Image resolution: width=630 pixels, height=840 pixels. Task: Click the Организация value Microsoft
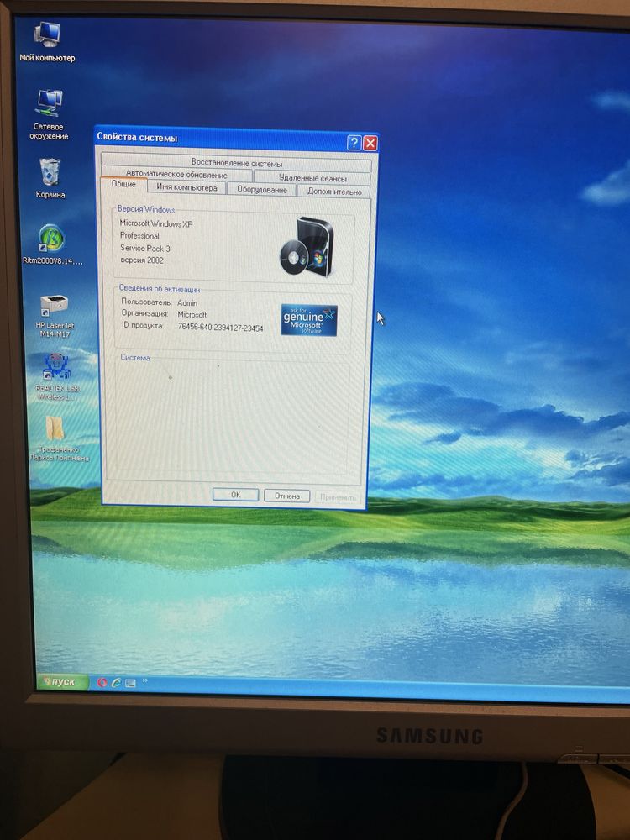click(192, 314)
